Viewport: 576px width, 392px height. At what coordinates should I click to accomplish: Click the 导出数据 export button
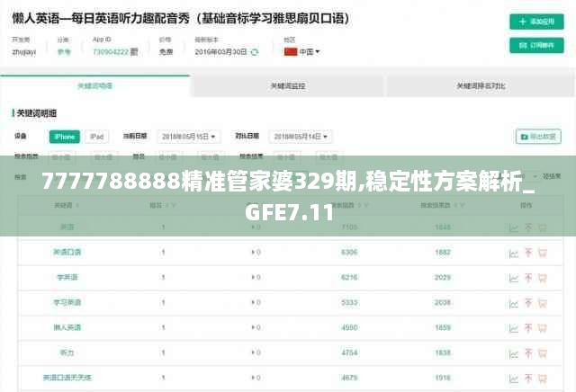pos(538,137)
